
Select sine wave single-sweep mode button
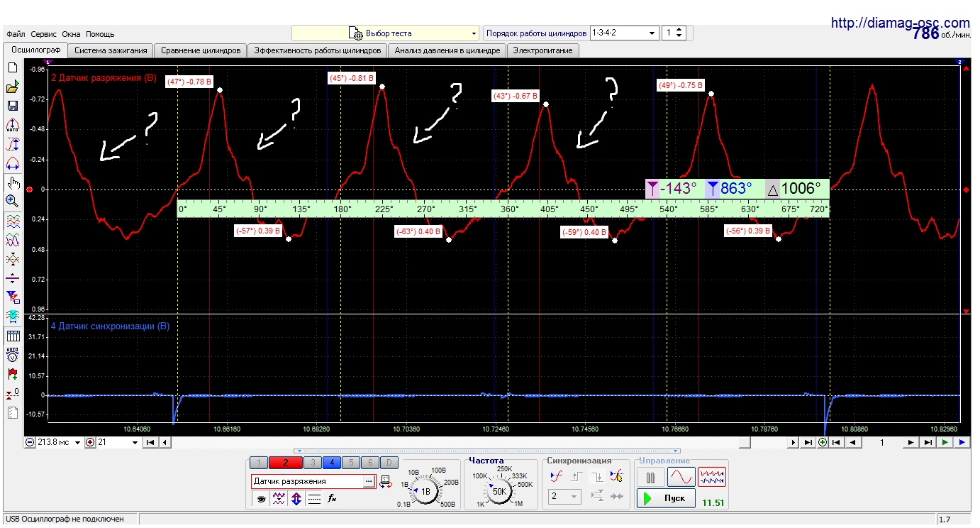tap(681, 476)
